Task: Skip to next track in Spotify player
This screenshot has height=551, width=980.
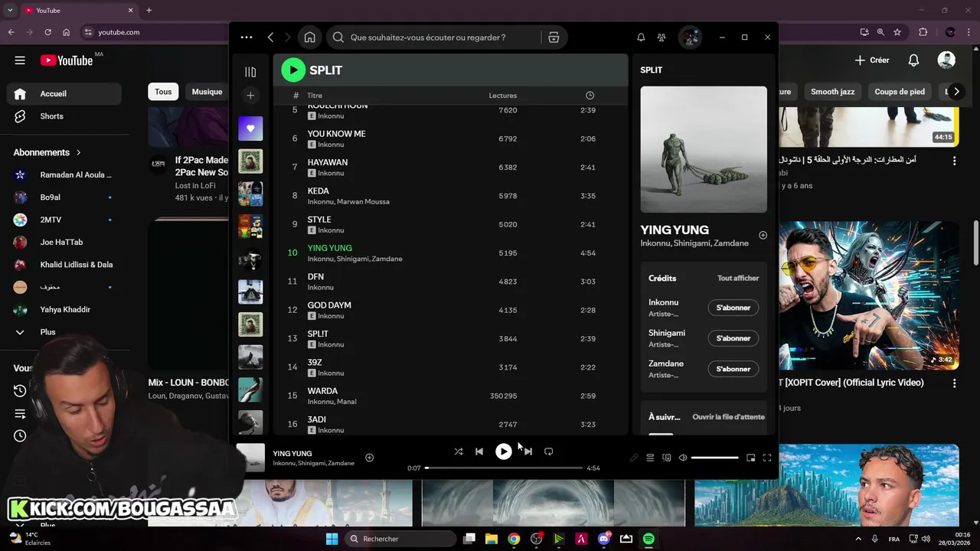Action: [x=528, y=452]
